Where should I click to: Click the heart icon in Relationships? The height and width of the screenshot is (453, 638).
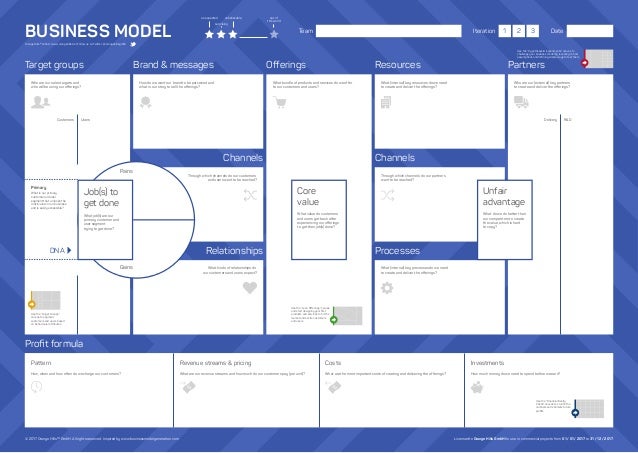click(250, 287)
